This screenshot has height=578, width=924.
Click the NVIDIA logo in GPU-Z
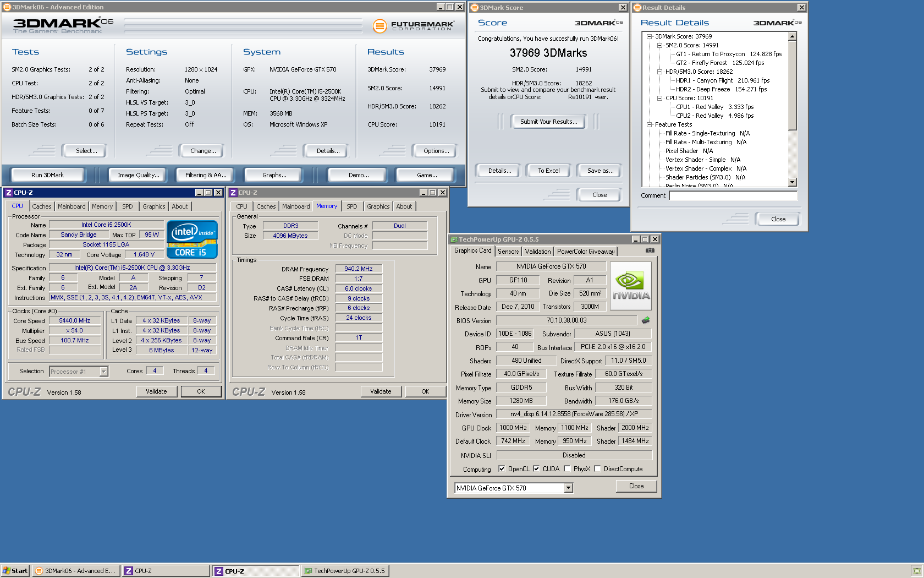point(631,286)
